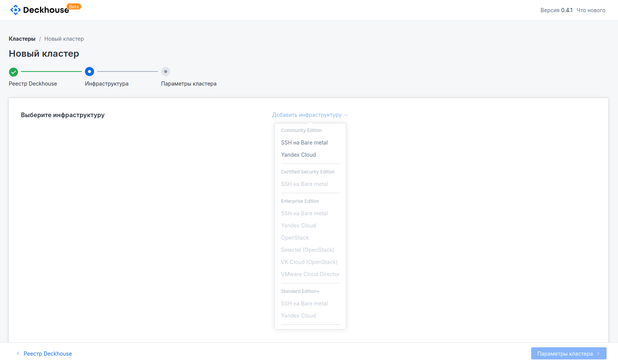Click the Параметры кластера next button
Viewport: 618px width, 364px height.
click(x=568, y=353)
